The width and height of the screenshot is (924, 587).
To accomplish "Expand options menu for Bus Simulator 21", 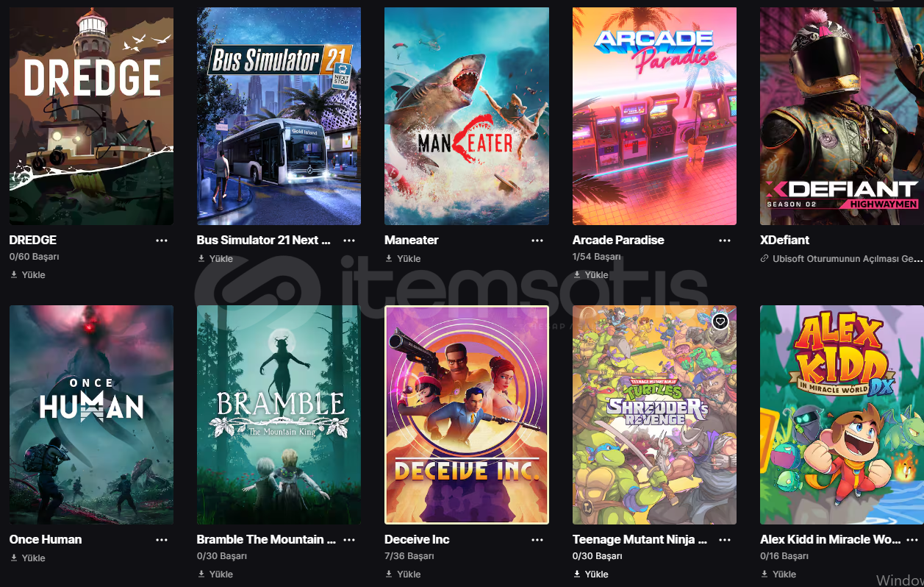I will [349, 241].
